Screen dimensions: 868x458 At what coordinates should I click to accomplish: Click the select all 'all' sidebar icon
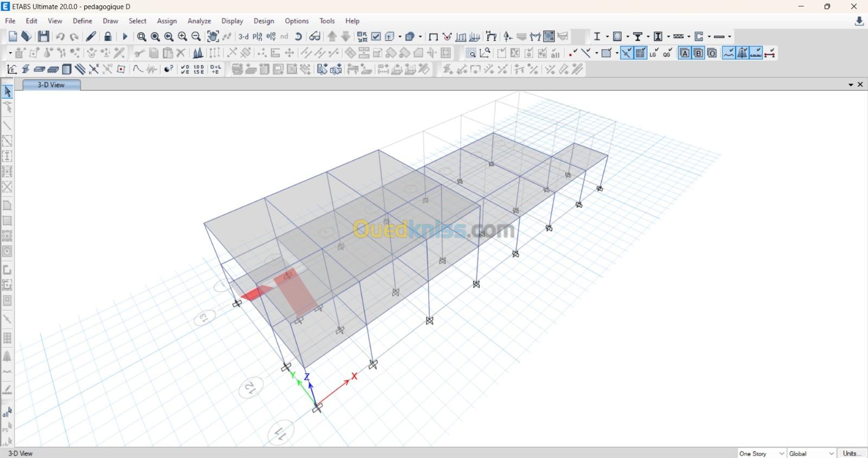click(x=7, y=412)
